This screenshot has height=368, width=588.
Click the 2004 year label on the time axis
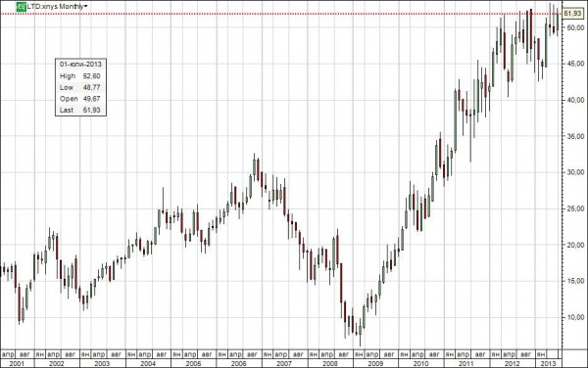148,363
